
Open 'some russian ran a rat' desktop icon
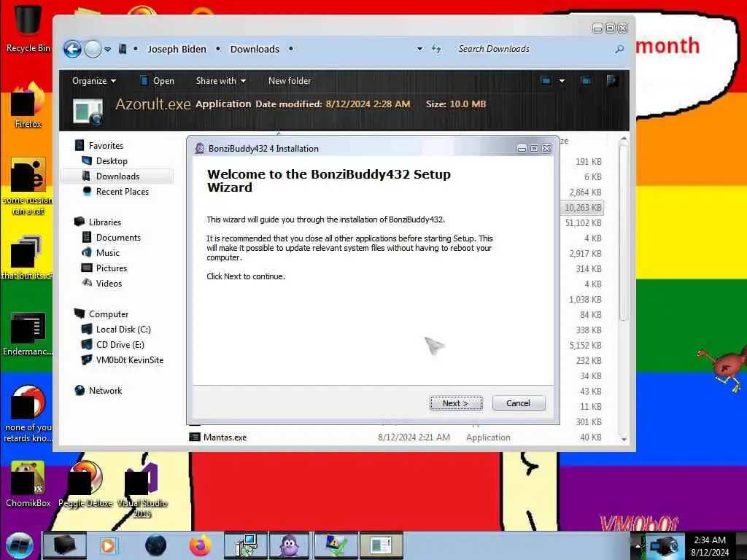[x=28, y=186]
